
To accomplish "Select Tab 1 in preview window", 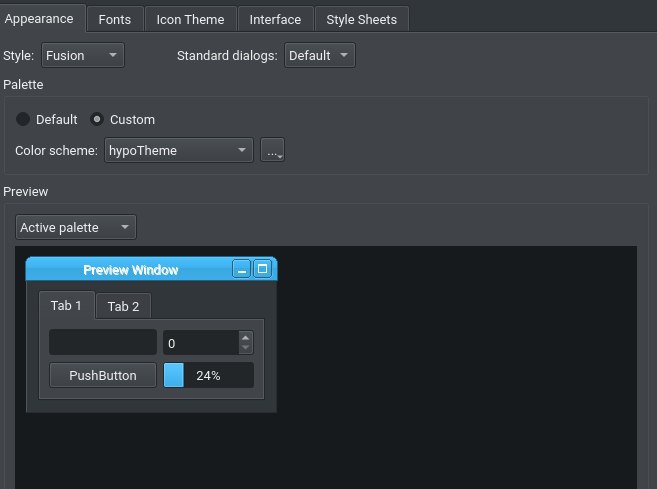I will click(x=66, y=305).
